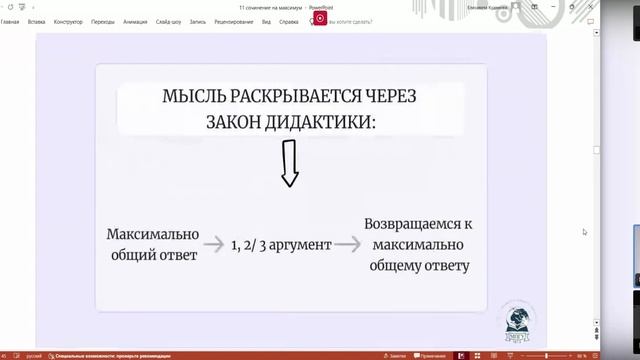Switch to Slide Sorter view icon

[477, 356]
